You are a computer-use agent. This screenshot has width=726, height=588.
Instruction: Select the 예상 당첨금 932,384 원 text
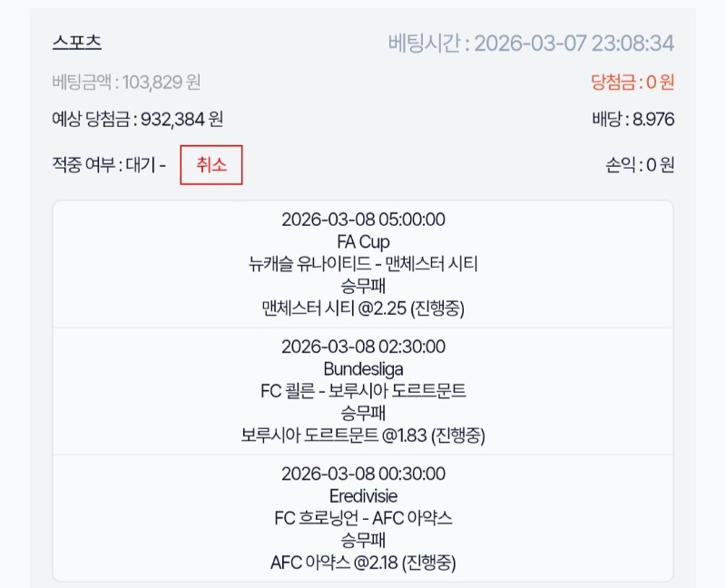click(138, 119)
